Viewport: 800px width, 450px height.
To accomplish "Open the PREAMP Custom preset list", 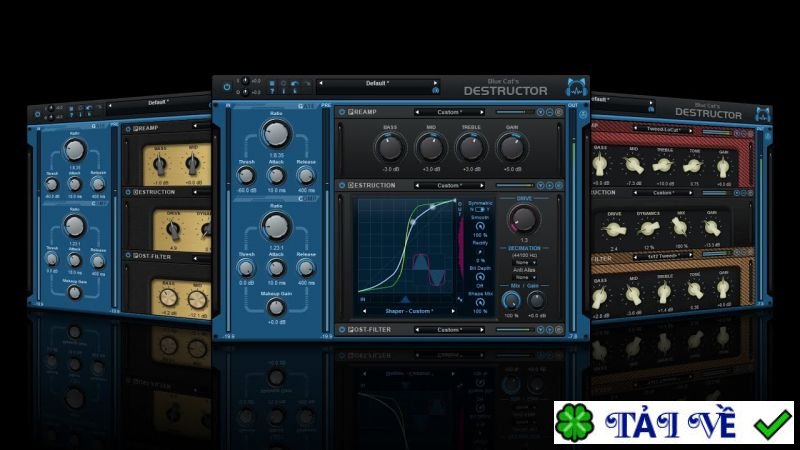I will tap(449, 112).
